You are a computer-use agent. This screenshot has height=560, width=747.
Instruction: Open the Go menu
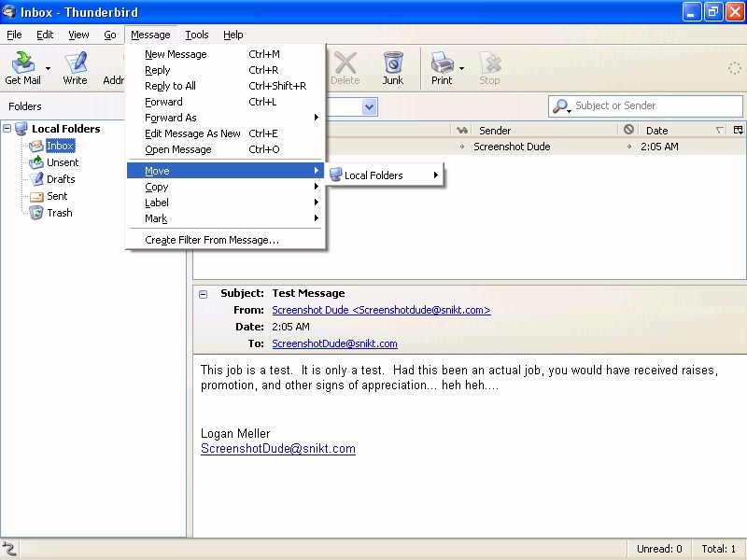(x=110, y=35)
